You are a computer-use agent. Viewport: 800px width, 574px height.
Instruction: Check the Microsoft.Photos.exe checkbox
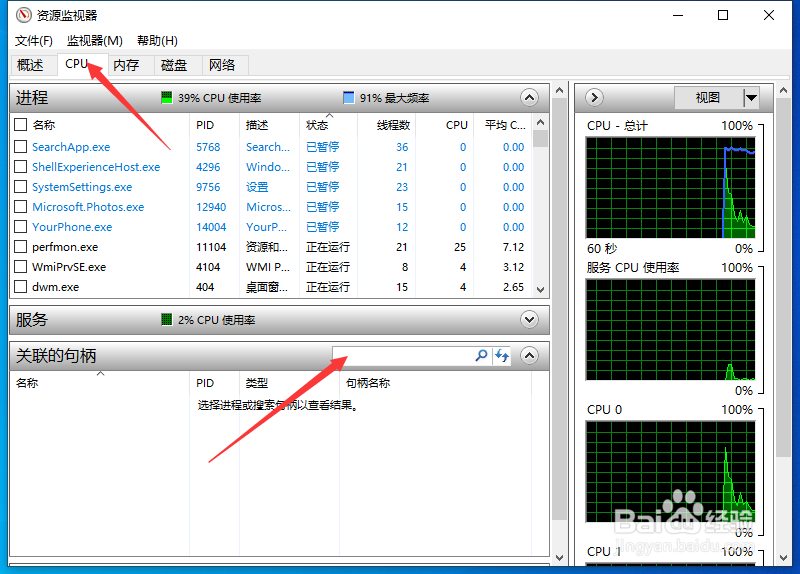tap(20, 207)
